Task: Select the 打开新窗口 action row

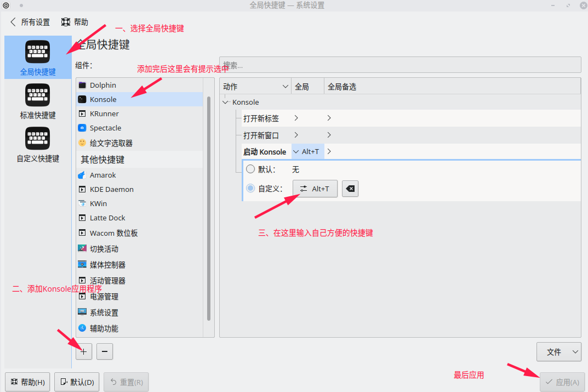Action: pyautogui.click(x=412, y=135)
